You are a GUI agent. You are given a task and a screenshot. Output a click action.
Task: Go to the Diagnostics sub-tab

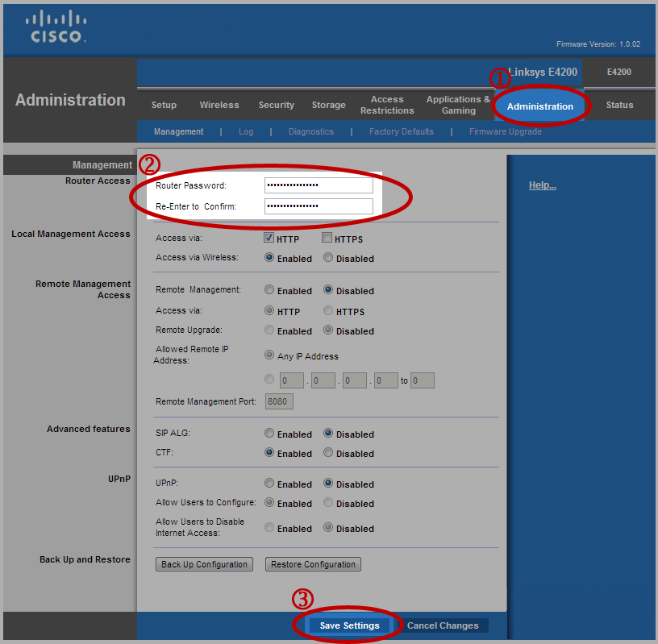pos(311,131)
